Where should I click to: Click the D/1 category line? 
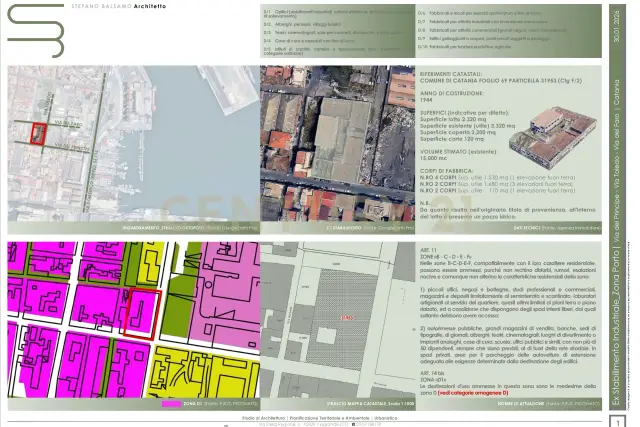[338, 14]
